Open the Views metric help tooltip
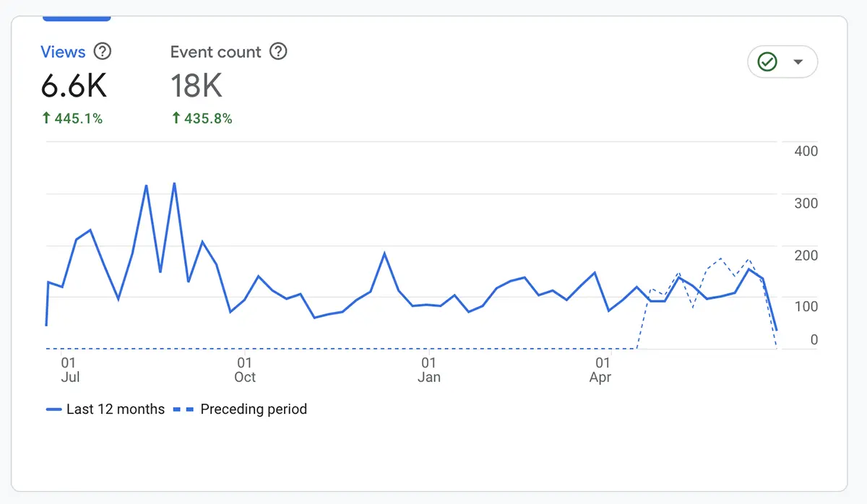Screen dimensions: 867x504 pyautogui.click(x=102, y=51)
